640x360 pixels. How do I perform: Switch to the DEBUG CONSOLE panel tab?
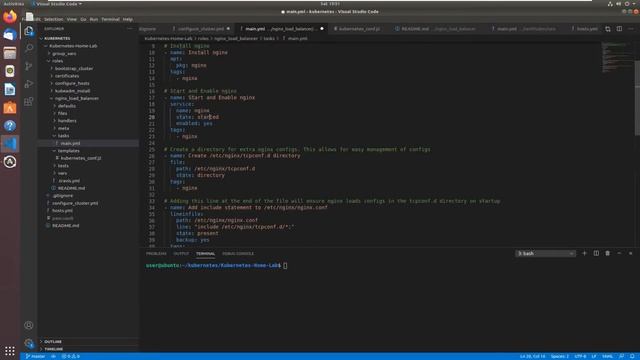pyautogui.click(x=238, y=253)
